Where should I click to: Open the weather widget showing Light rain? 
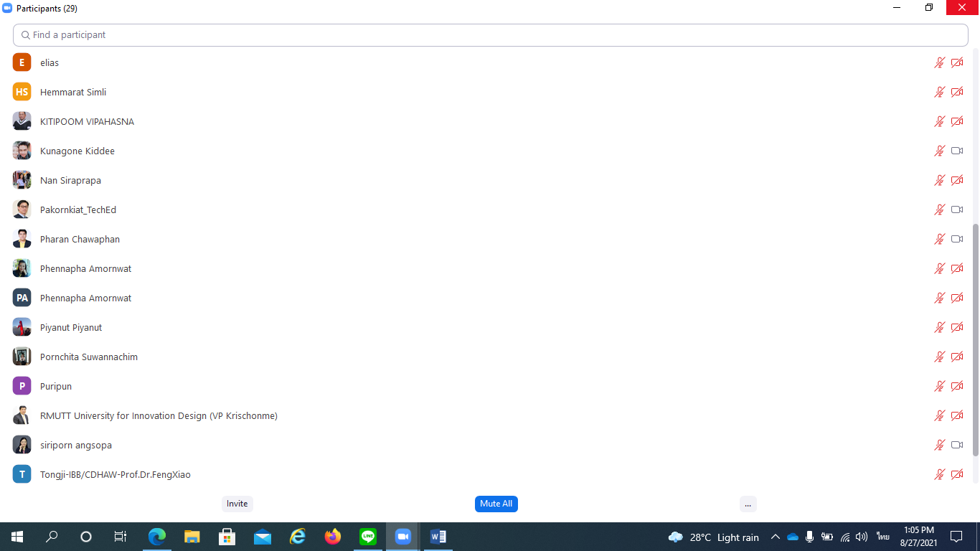pos(713,537)
